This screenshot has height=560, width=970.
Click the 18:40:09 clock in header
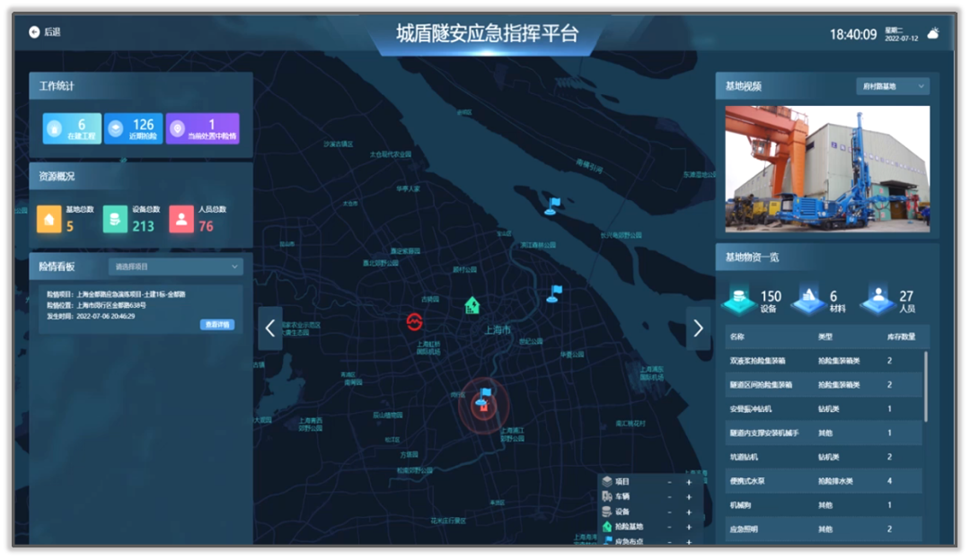tap(853, 35)
